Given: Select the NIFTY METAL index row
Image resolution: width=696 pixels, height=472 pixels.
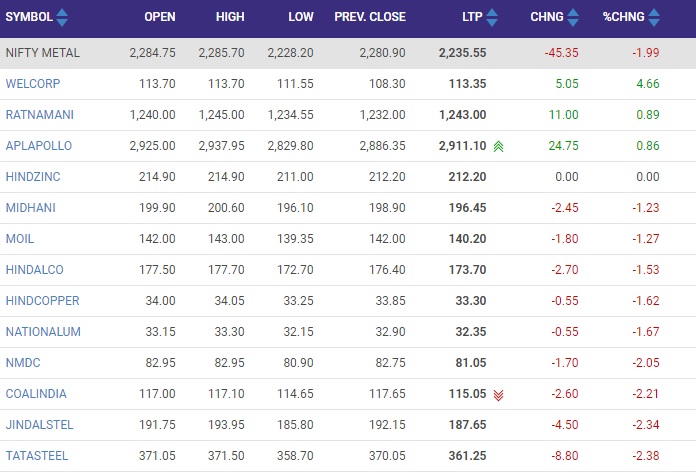Looking at the screenshot, I should coord(348,53).
